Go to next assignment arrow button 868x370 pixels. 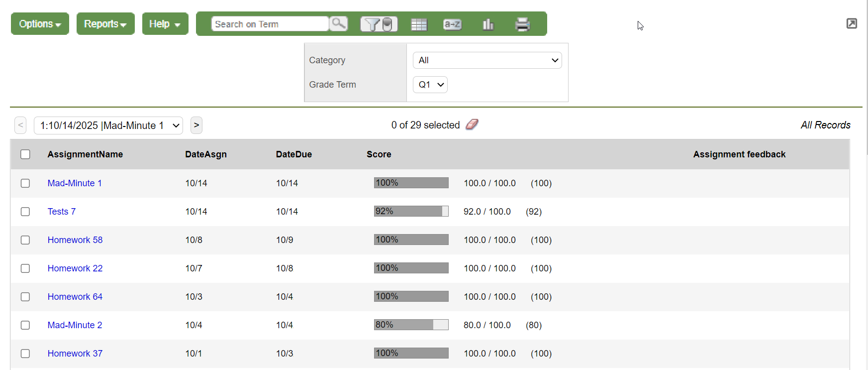[x=196, y=125]
